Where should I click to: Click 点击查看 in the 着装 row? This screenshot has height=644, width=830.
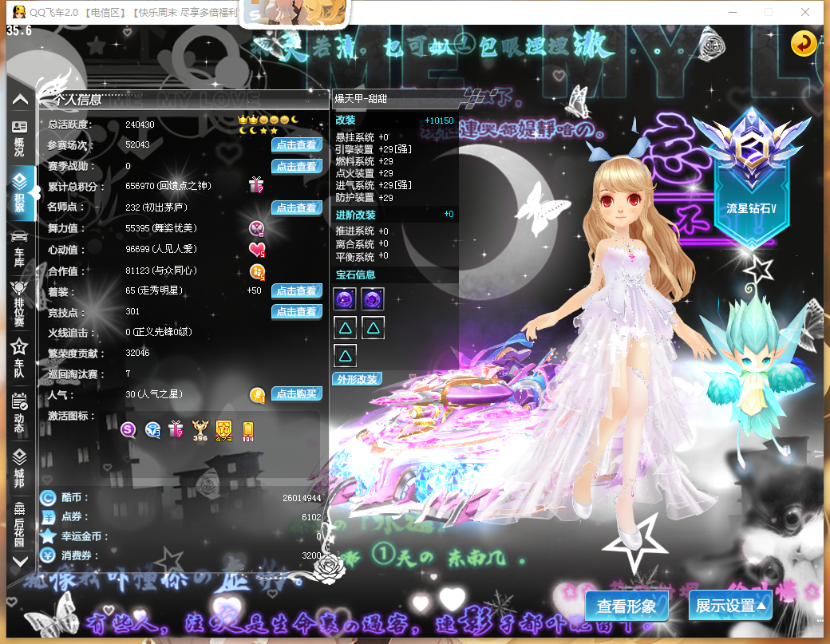coord(297,290)
